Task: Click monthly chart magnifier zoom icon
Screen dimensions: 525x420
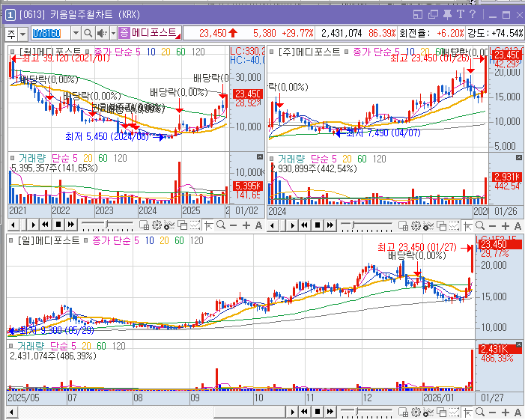Action: [x=221, y=225]
